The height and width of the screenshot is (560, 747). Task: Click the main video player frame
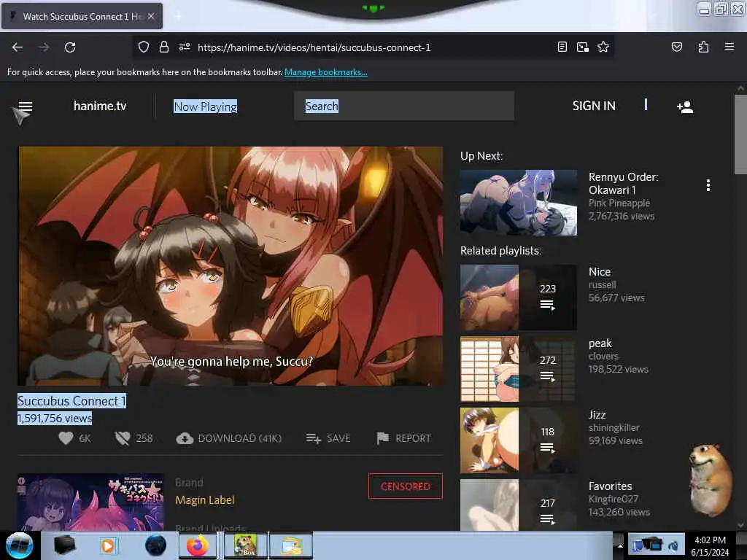tap(231, 265)
